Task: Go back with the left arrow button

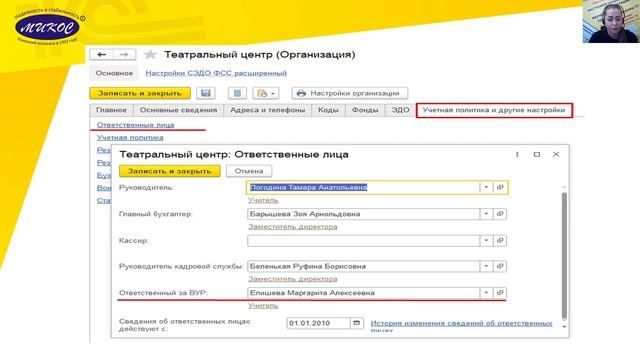Action: [101, 55]
